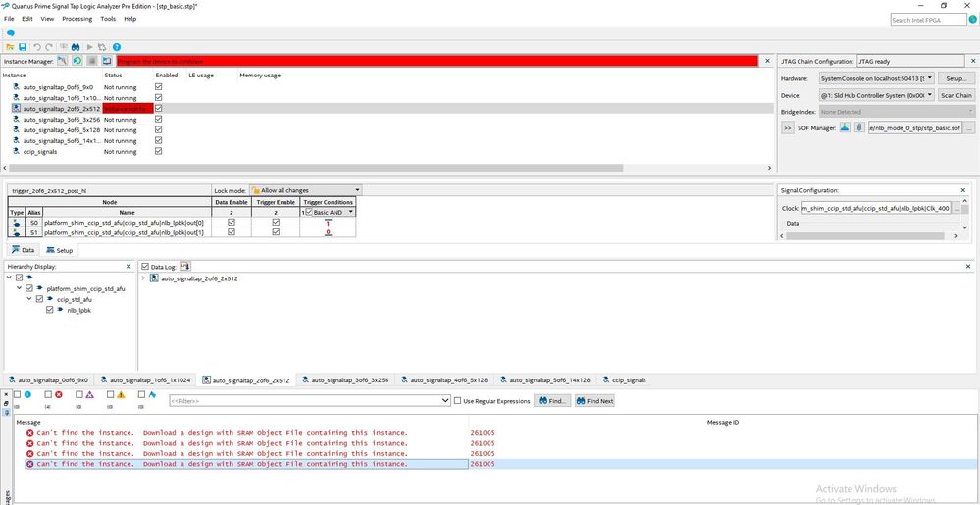Expand auto_signaltap_2of6_2x512 in Data Log

144,278
